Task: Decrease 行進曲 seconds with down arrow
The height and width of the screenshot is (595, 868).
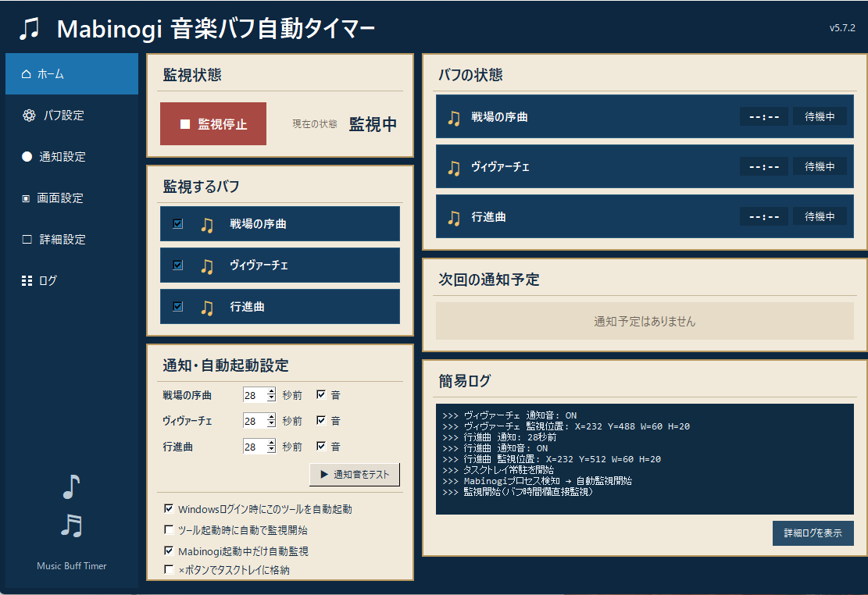Action: coord(270,450)
